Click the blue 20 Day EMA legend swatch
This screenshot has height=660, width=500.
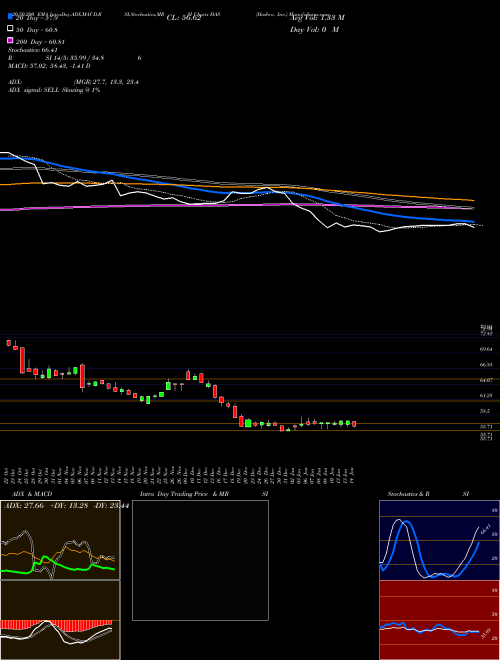pos(11,17)
